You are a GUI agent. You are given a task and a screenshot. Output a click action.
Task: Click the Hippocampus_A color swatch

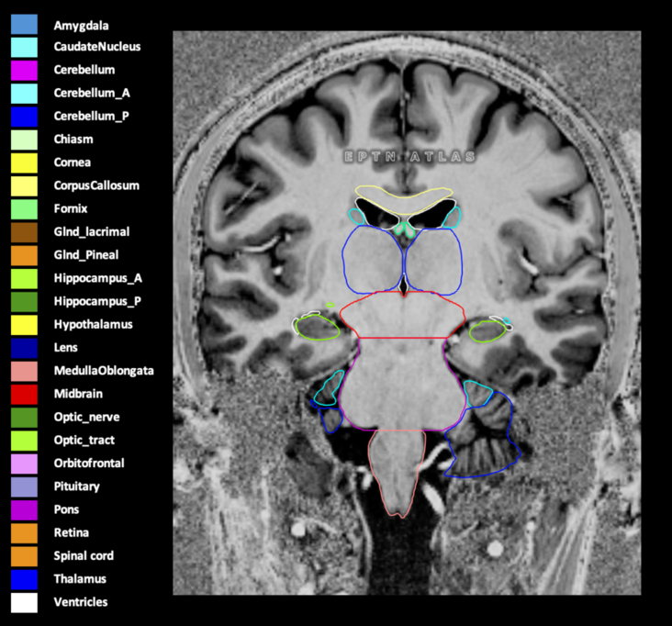click(x=24, y=279)
